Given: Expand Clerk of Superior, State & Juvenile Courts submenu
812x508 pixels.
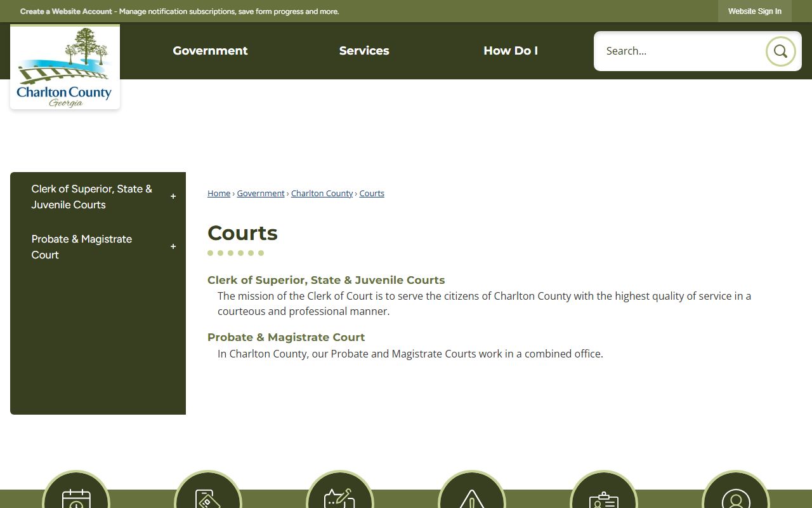Looking at the screenshot, I should [x=173, y=197].
